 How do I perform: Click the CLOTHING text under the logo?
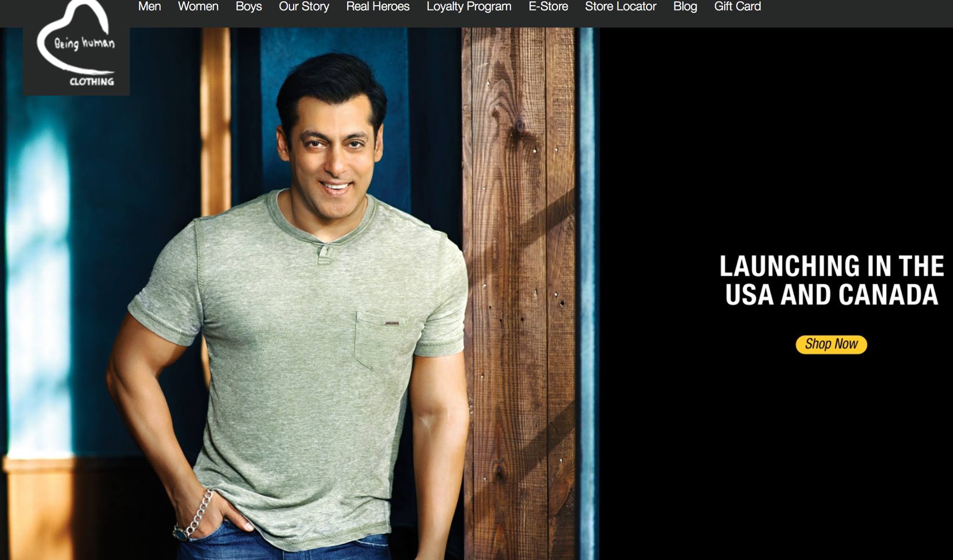[92, 82]
